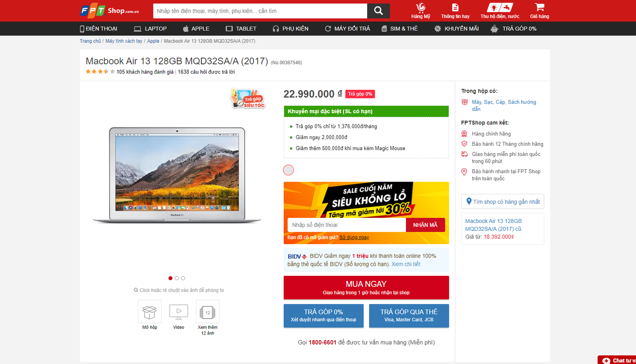Open the MÁY ĐỔI TRẢ menu
Viewport: 636px width, 364px height.
(x=347, y=29)
